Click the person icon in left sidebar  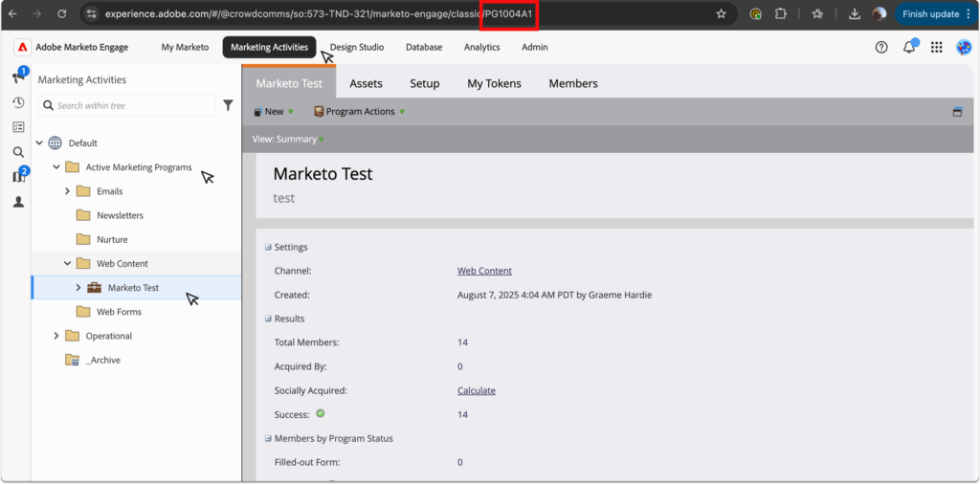pyautogui.click(x=18, y=202)
